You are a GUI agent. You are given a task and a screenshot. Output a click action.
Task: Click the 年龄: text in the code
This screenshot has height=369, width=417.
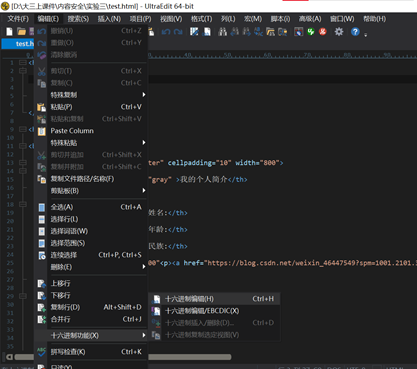(158, 229)
